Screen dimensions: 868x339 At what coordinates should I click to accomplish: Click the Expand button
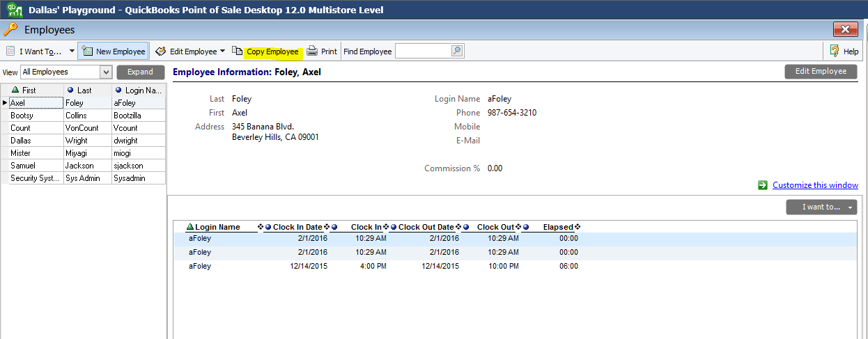[x=140, y=72]
